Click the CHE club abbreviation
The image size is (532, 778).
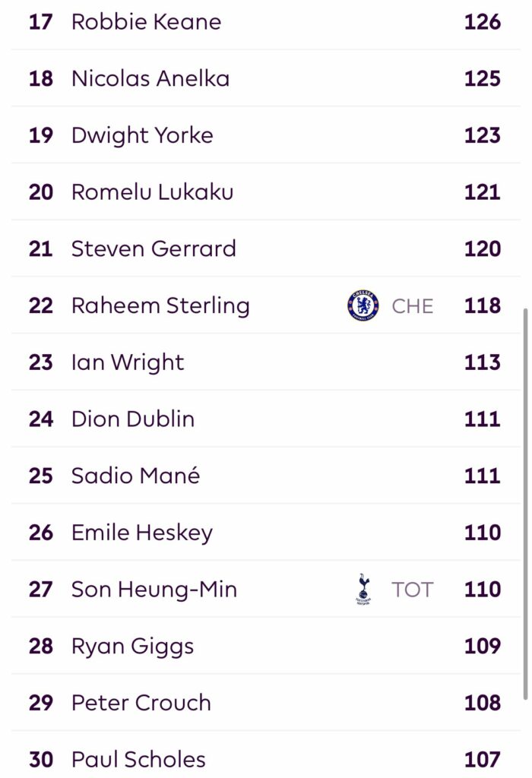[413, 306]
